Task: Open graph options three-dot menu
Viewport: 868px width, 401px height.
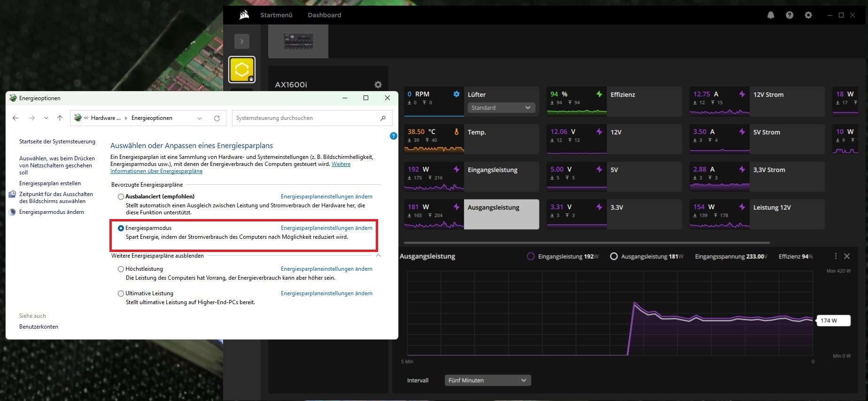Action: tap(836, 256)
